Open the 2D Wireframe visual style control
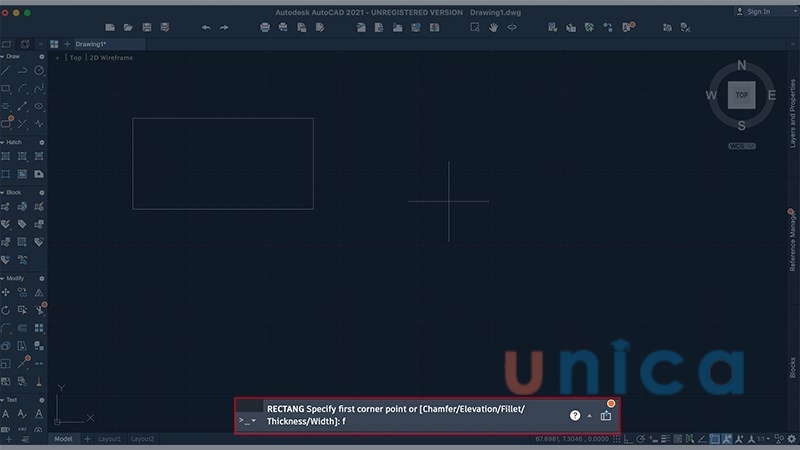Image resolution: width=800 pixels, height=450 pixels. tap(111, 58)
